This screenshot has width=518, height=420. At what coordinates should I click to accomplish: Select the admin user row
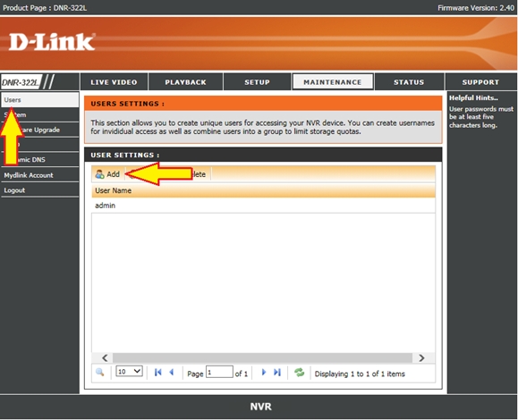point(263,206)
